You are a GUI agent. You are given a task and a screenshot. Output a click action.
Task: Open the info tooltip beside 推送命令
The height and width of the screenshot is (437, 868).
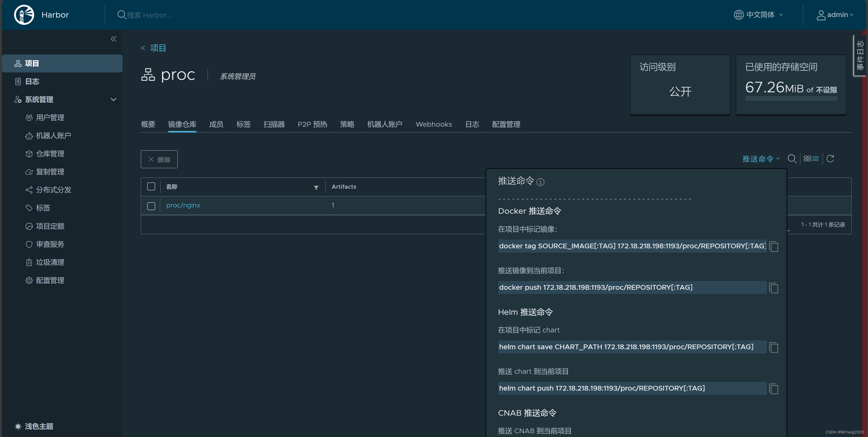541,182
